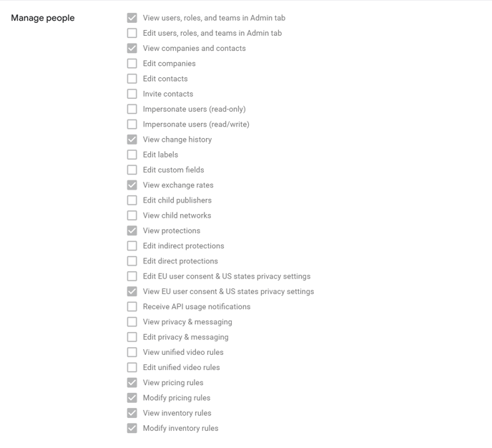Enable Impersonate users (read/write)
Screen dimensions: 492x448
click(x=132, y=125)
